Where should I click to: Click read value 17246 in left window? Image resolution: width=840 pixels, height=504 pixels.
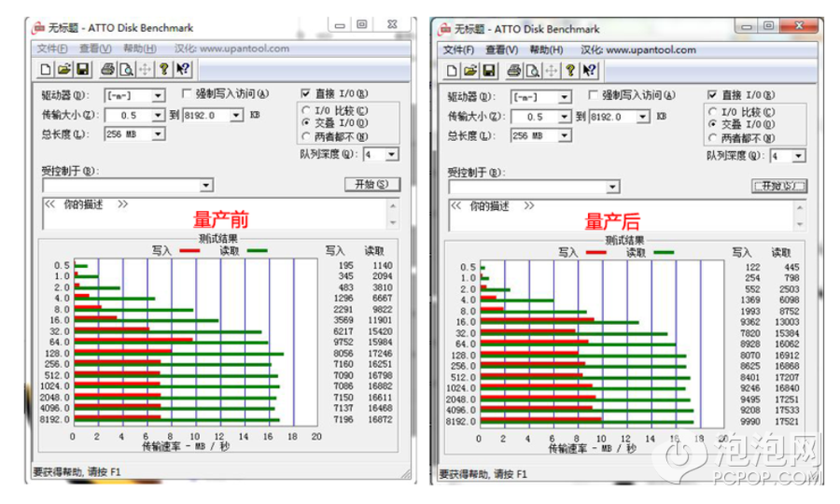tap(381, 354)
